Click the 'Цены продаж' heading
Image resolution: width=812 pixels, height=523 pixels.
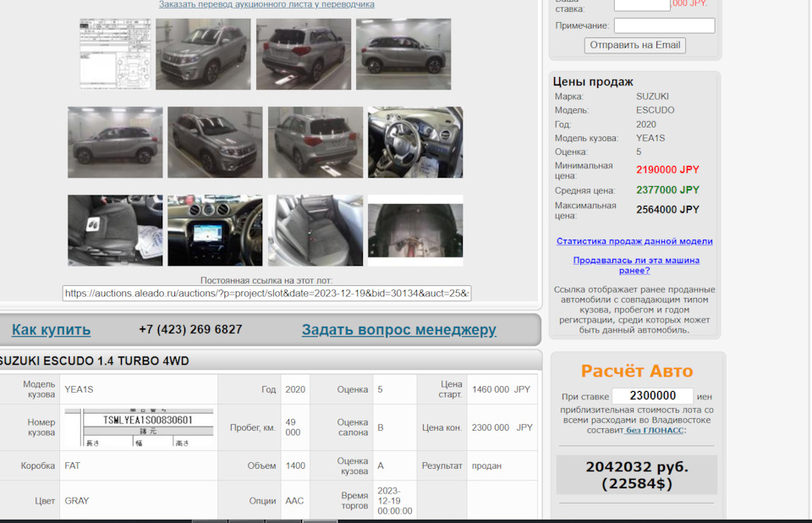pyautogui.click(x=593, y=82)
